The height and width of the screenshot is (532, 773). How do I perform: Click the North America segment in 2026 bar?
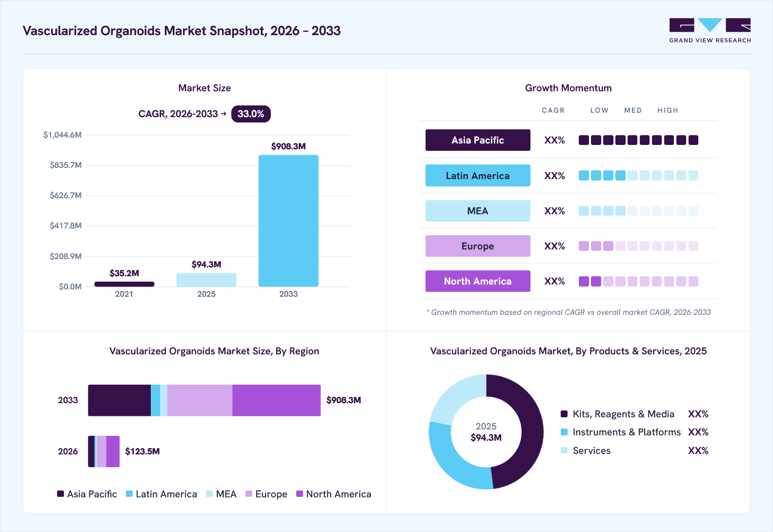tap(113, 451)
